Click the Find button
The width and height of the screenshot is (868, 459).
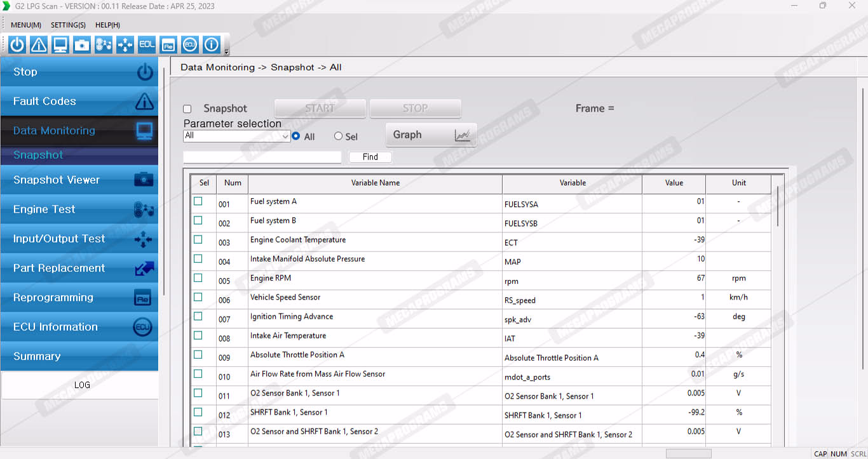[x=370, y=157]
